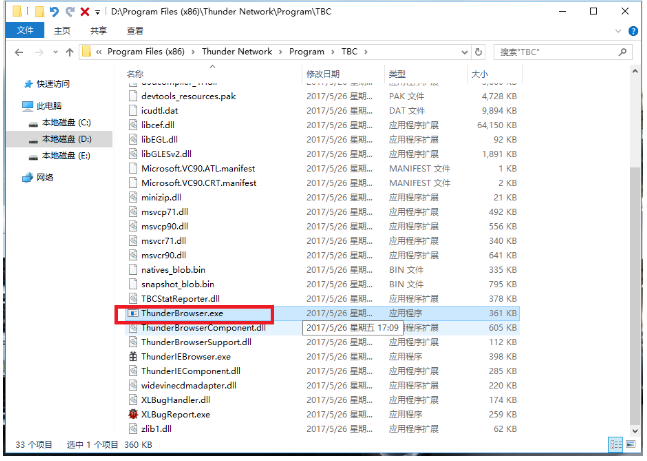Select devtools_resources.pak file icon

point(133,96)
